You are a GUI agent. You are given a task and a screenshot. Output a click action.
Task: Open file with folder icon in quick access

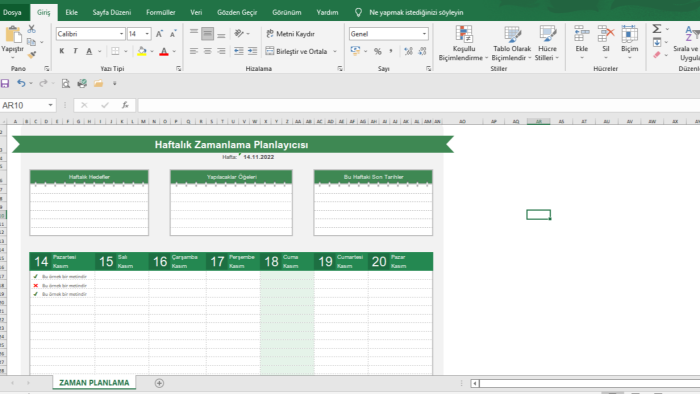99,83
